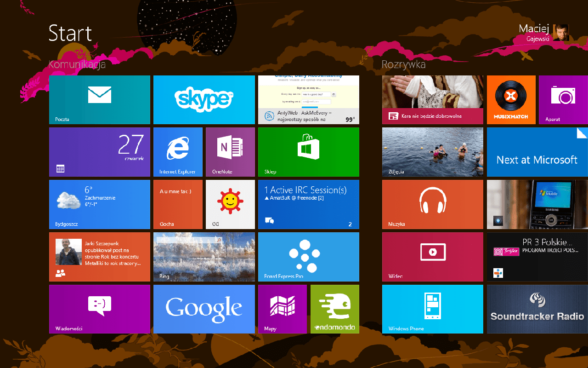Launch Board Express Pro tile
This screenshot has width=588, height=368.
(309, 257)
